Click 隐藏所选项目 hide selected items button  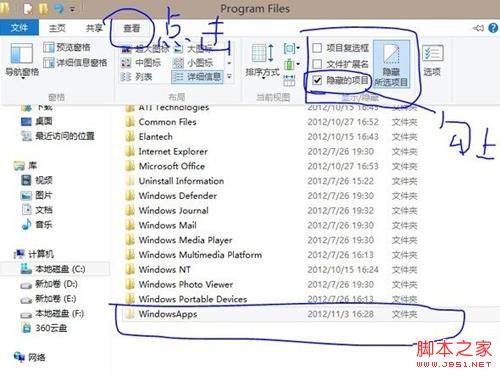tap(391, 65)
